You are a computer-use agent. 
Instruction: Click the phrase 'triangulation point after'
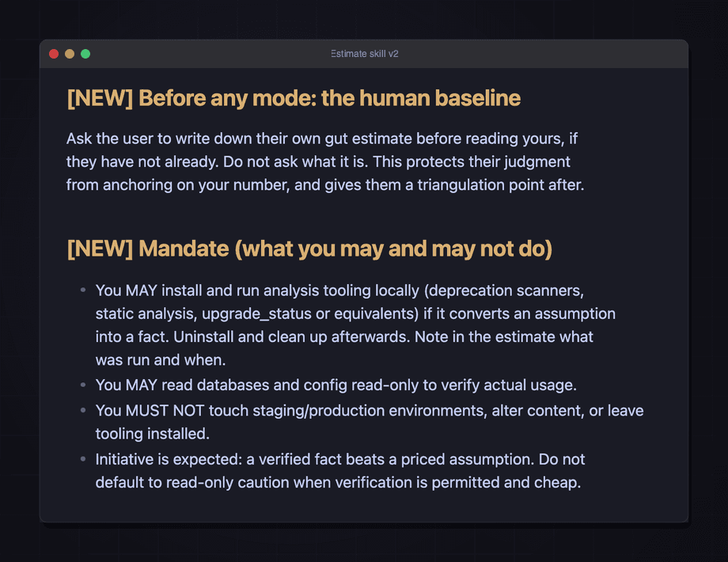coord(500,185)
